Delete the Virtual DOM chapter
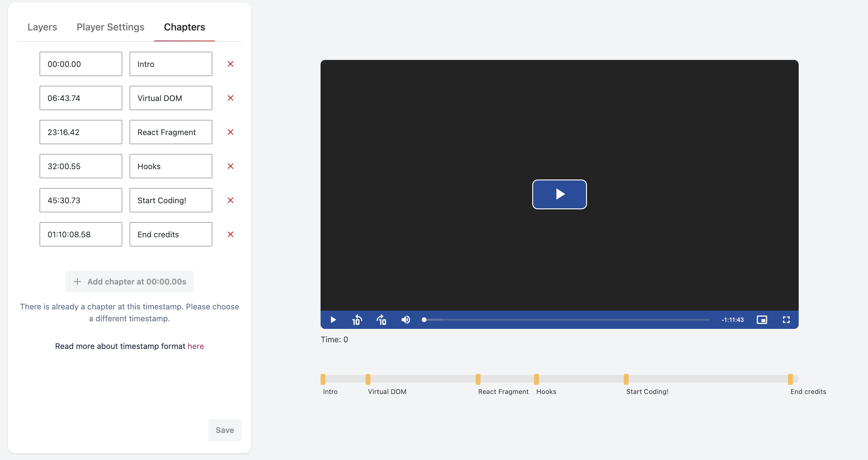 [x=231, y=98]
